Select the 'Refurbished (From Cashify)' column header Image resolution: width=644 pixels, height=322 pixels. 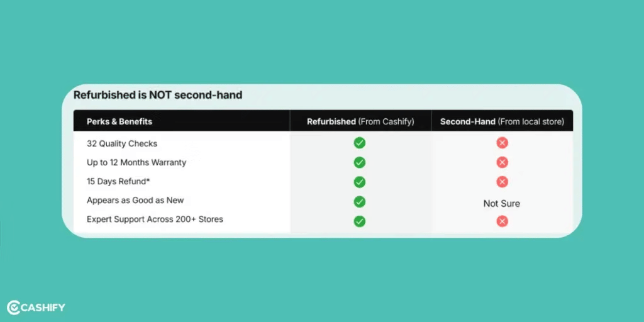(360, 121)
